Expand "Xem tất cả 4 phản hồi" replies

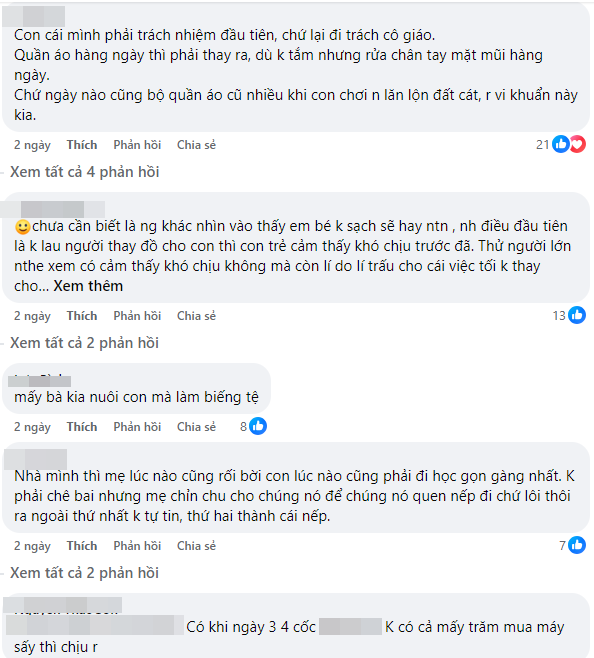point(84,172)
